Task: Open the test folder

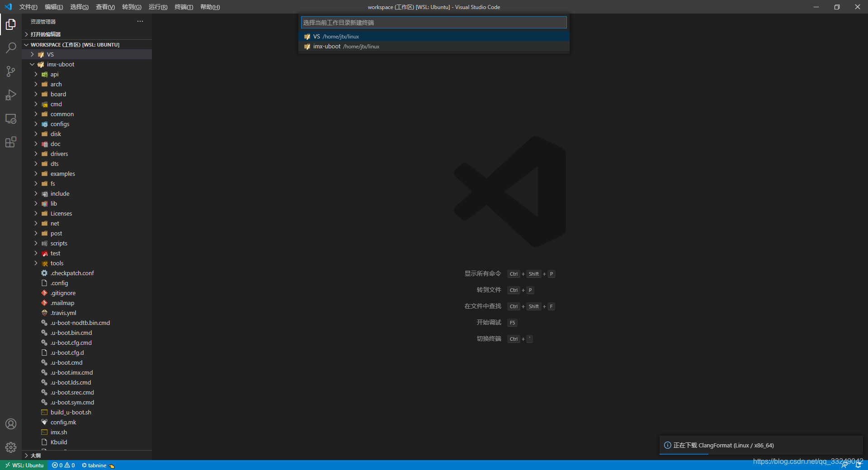Action: point(87,253)
